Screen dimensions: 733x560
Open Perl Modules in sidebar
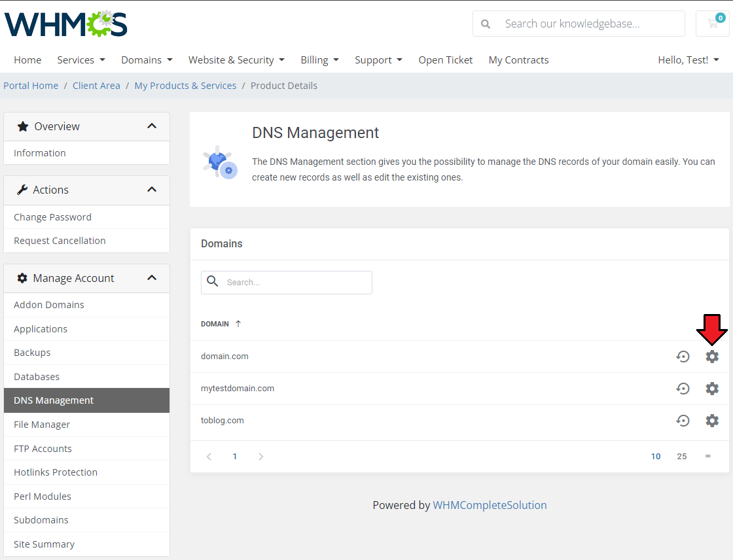coord(86,497)
